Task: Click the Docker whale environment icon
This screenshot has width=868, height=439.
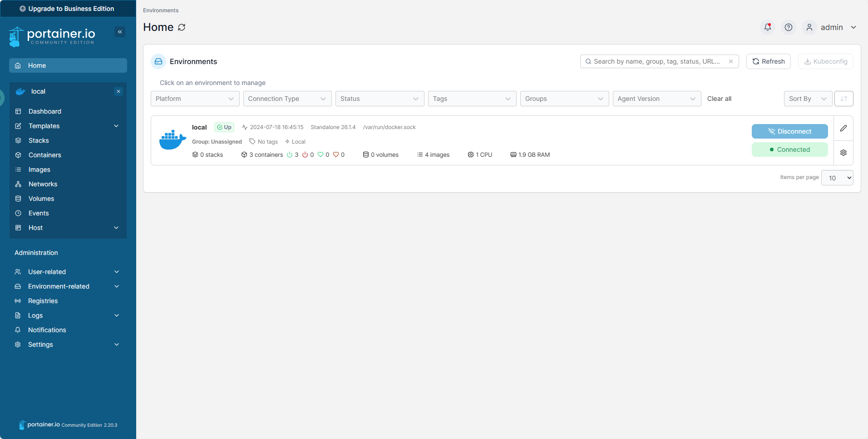Action: [173, 140]
